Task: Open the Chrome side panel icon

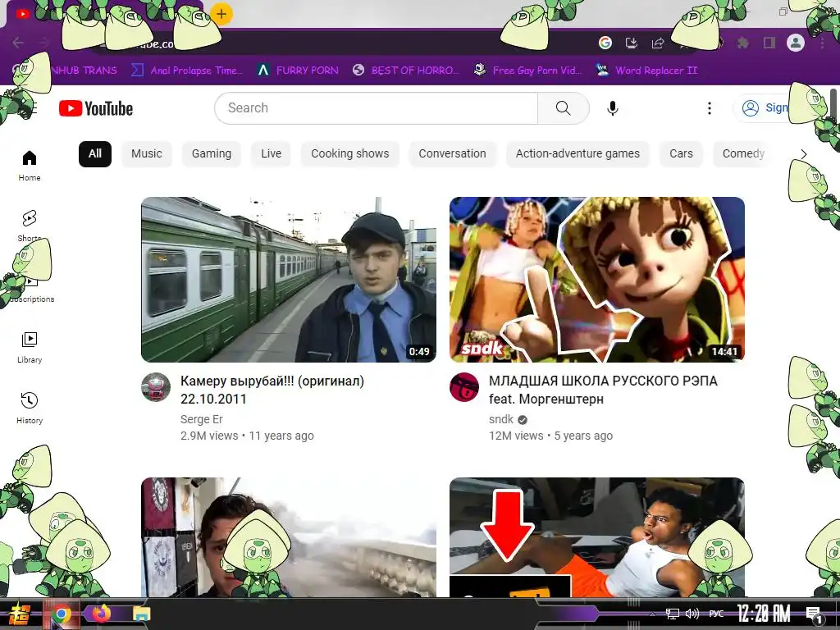Action: coord(769,43)
